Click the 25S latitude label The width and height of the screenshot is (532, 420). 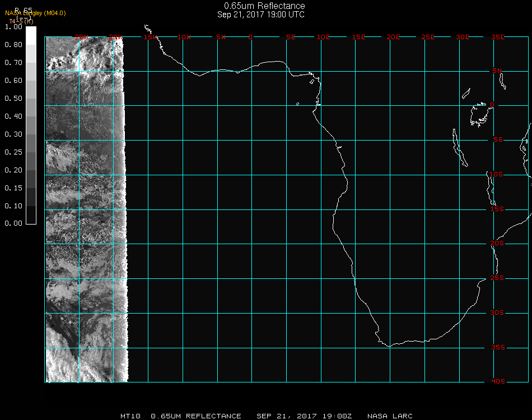[x=497, y=278]
